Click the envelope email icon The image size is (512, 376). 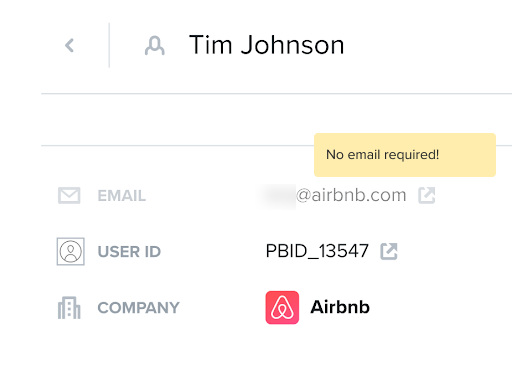(69, 195)
